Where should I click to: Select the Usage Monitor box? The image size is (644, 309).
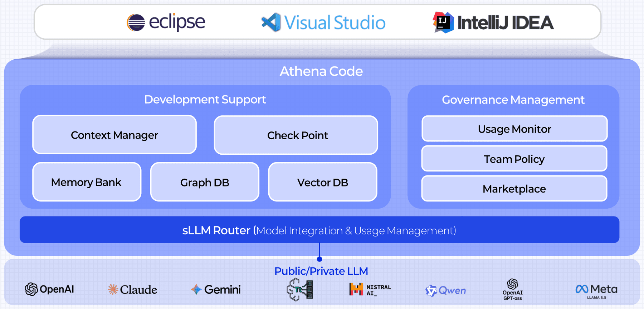coord(514,129)
